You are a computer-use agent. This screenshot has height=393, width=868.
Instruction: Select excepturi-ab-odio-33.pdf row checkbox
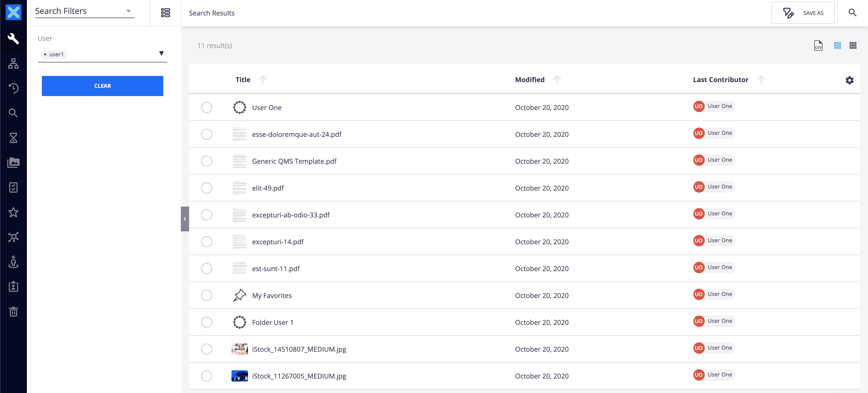point(207,215)
